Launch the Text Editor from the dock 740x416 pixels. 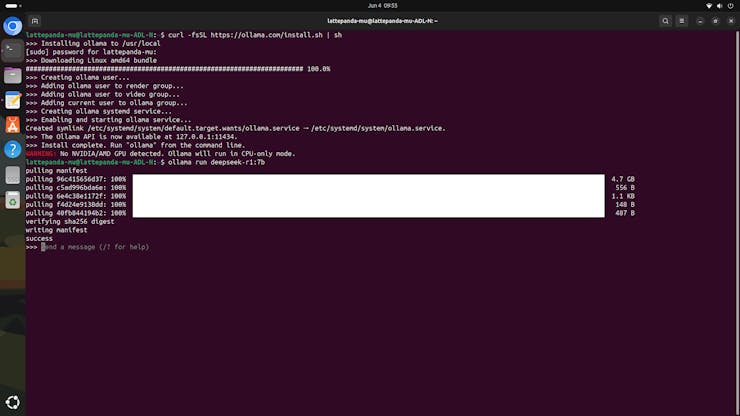[13, 100]
